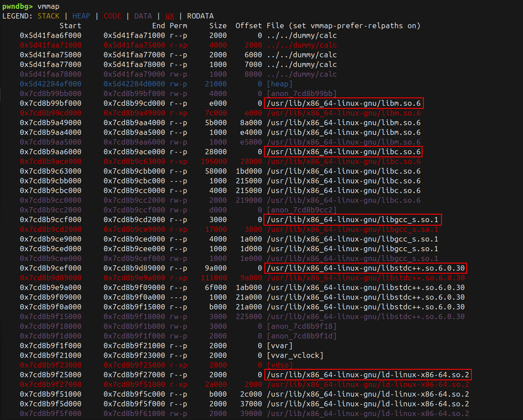Click the size value 195000 in libc row
The height and width of the screenshot is (420, 523).
tap(214, 162)
